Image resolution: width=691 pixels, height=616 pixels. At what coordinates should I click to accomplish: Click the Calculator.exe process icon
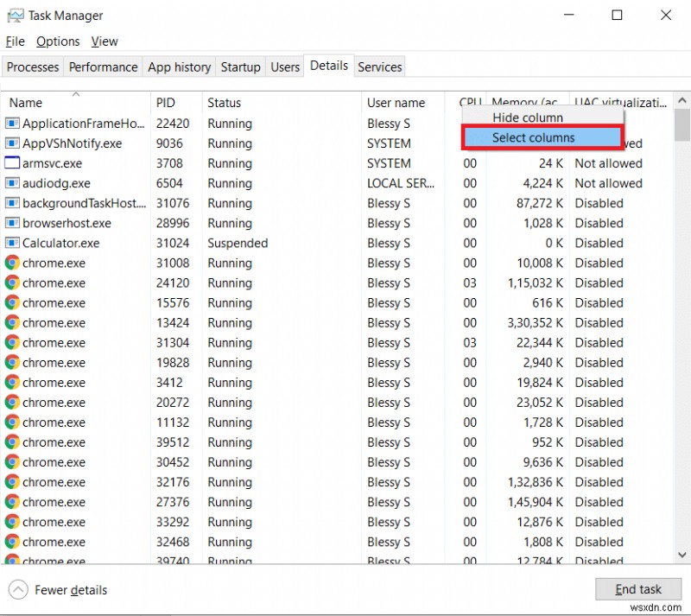11,243
